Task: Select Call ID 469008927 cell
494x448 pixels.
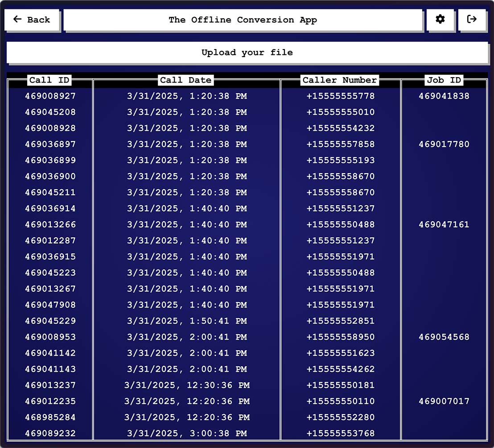Action: [50, 96]
